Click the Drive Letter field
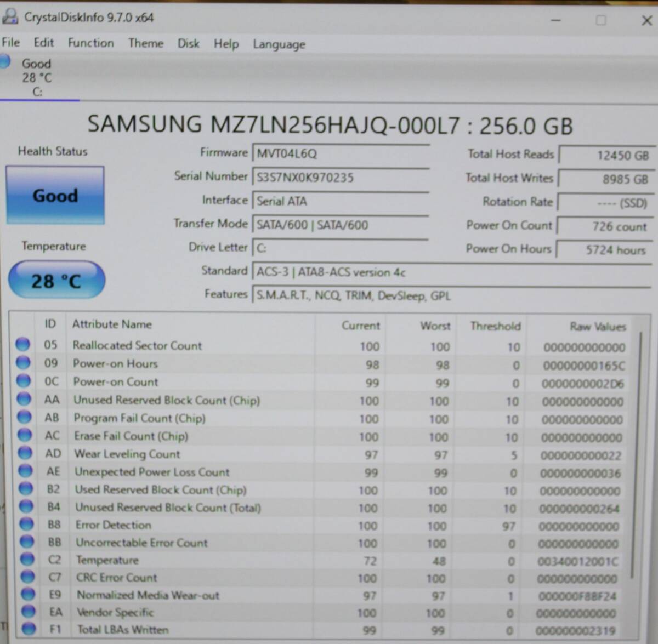This screenshot has height=644, width=658. (x=341, y=248)
